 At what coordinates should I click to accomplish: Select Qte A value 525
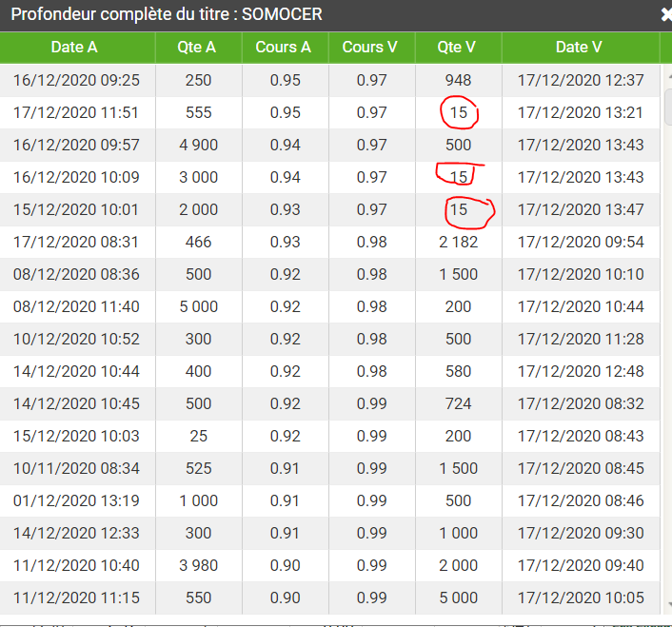point(198,468)
